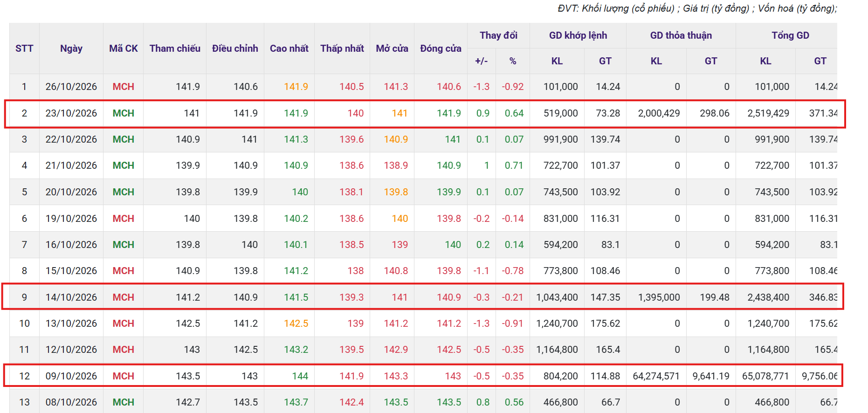868x413 pixels.
Task: Click the 1,395,000 negotiated volume cell
Action: [x=659, y=297]
